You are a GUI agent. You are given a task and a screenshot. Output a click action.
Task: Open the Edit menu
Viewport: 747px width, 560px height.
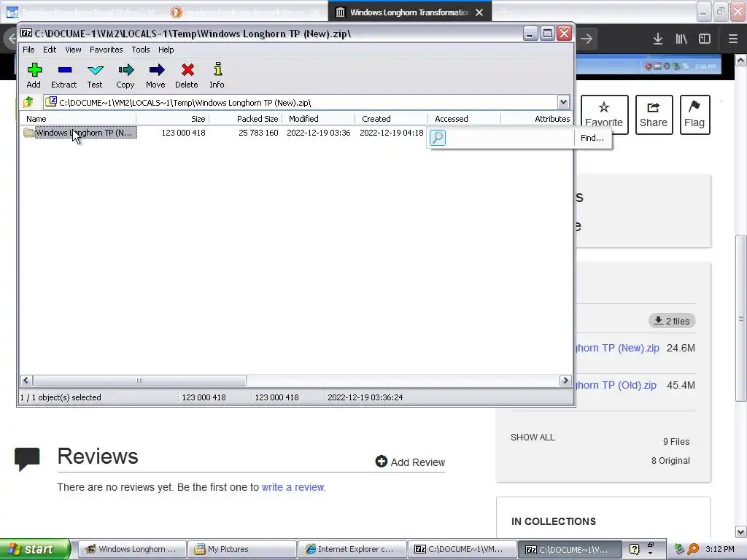tap(50, 50)
